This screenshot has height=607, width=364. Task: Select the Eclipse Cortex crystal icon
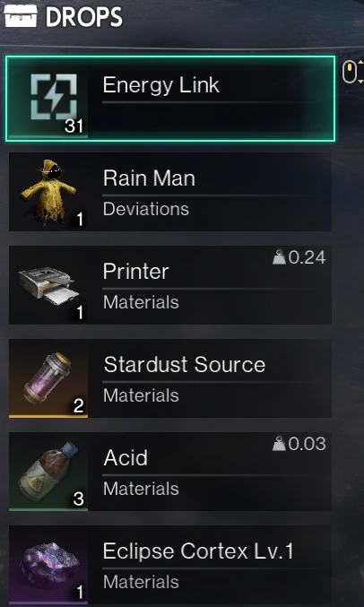point(50,565)
